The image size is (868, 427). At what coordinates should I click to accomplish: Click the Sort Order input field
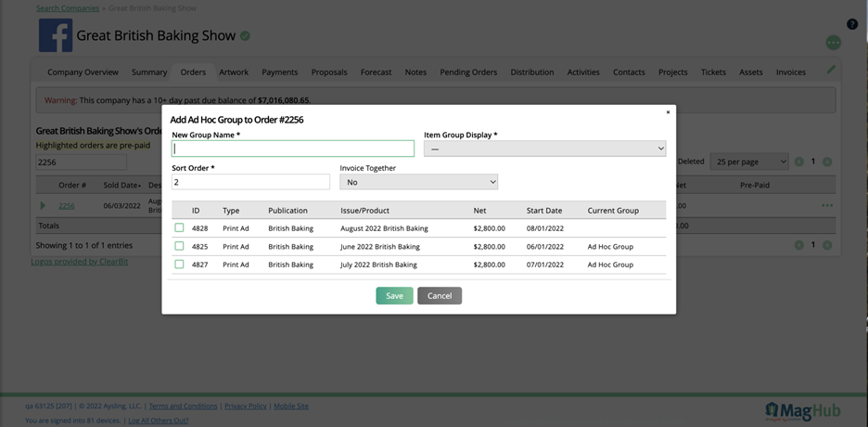[x=250, y=182]
